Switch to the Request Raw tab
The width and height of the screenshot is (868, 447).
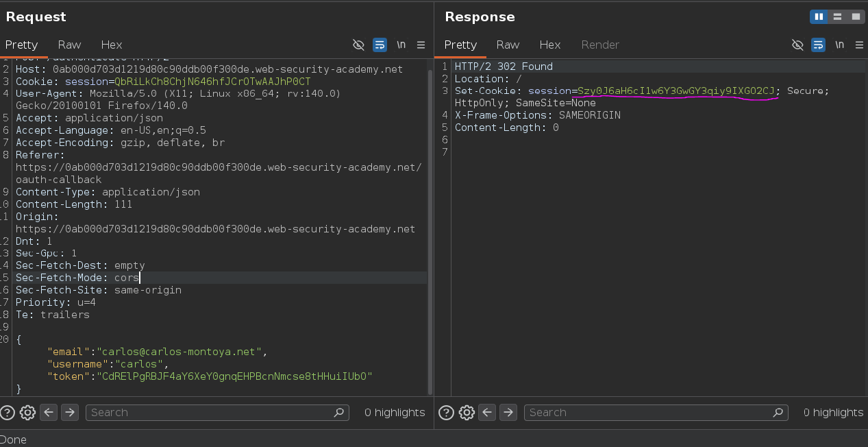pos(69,45)
